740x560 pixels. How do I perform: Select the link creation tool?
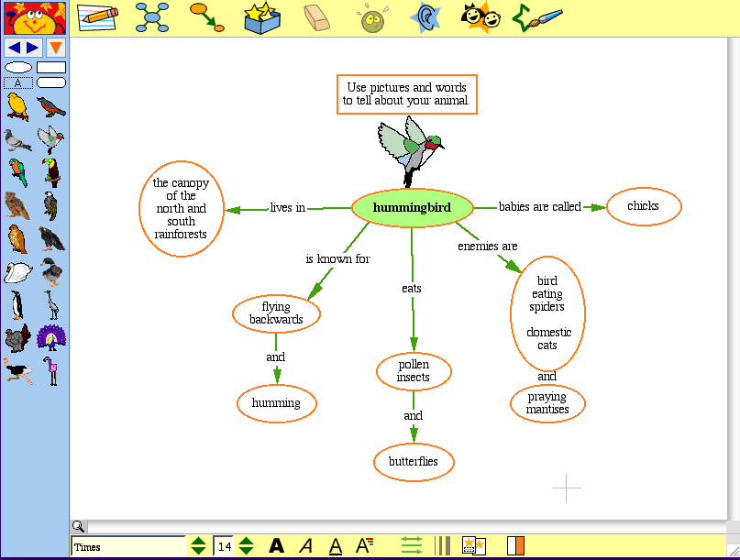pyautogui.click(x=205, y=16)
